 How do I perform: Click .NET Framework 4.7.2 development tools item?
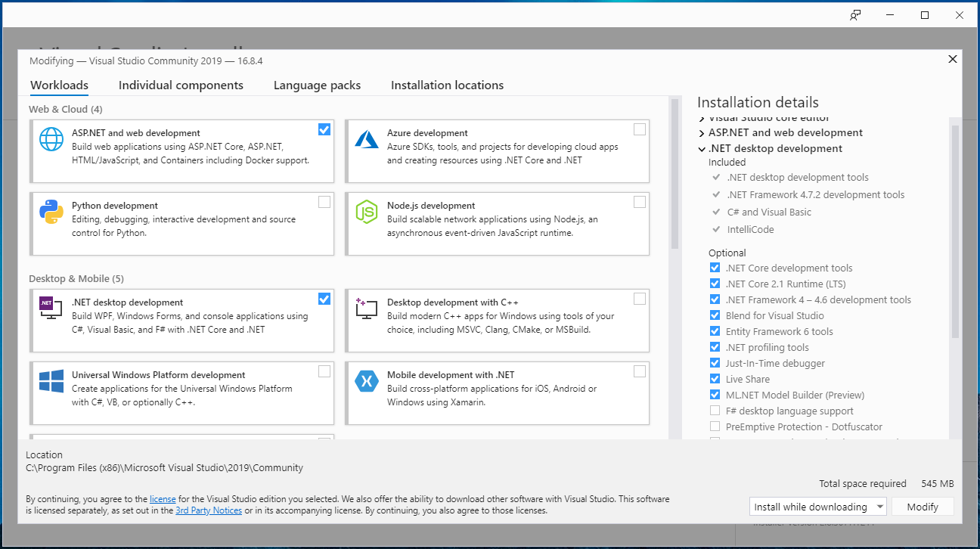[x=815, y=194]
